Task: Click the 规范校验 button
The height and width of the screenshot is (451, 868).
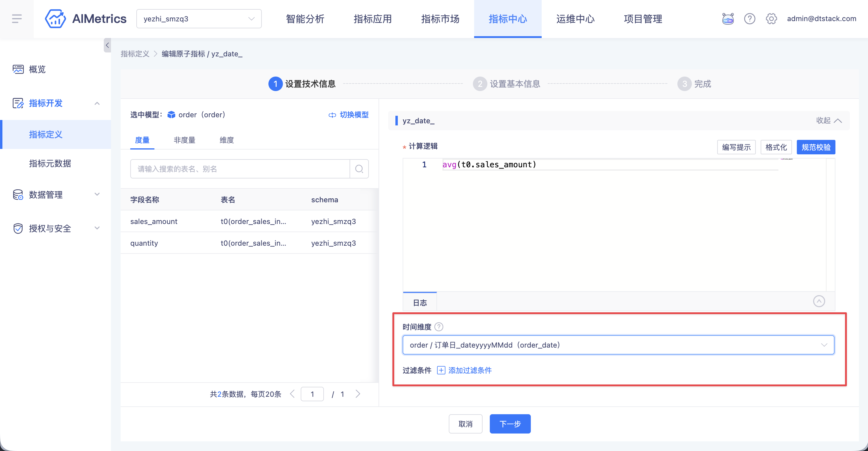Action: (816, 147)
